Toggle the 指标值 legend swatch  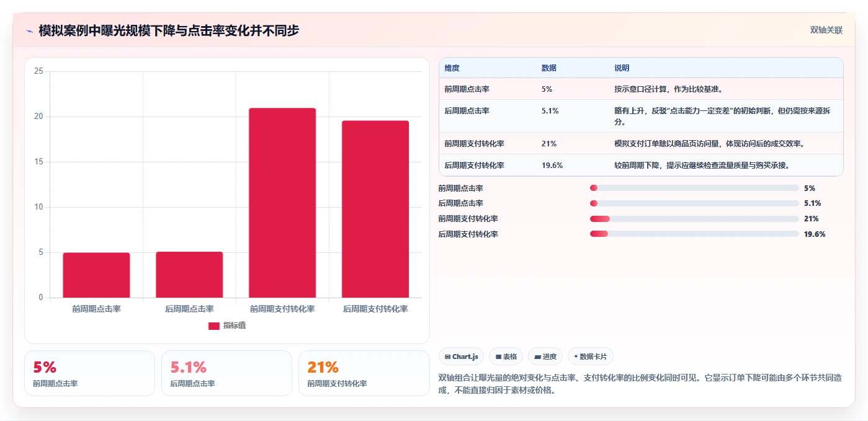point(213,326)
